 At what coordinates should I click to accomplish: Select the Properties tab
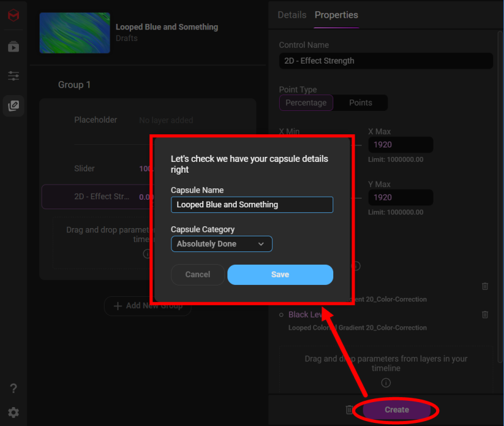(336, 14)
